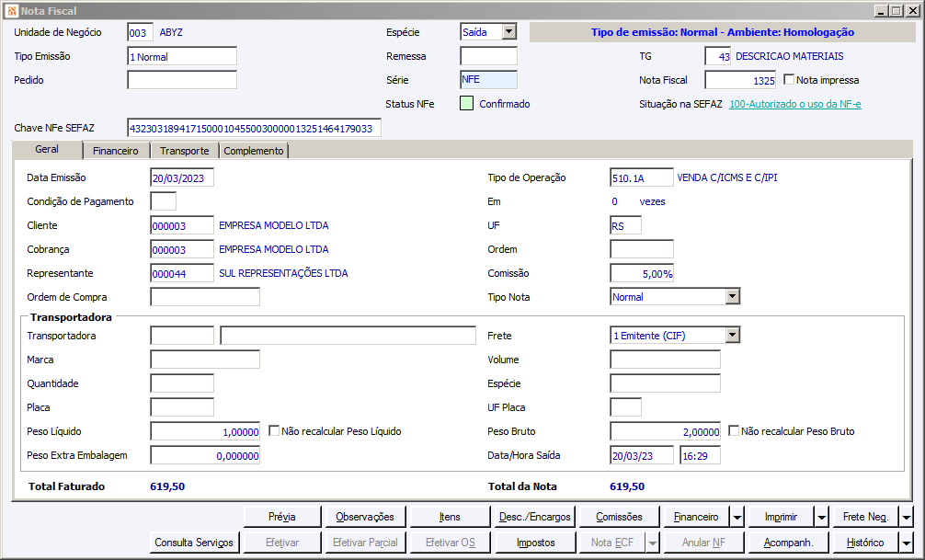Click the green Status NFe indicator box

pyautogui.click(x=466, y=104)
